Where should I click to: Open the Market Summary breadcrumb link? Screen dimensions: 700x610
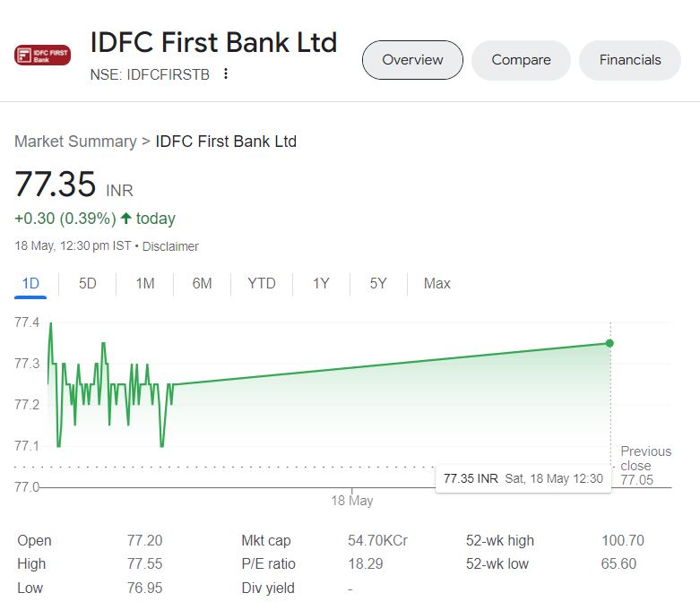pyautogui.click(x=75, y=142)
